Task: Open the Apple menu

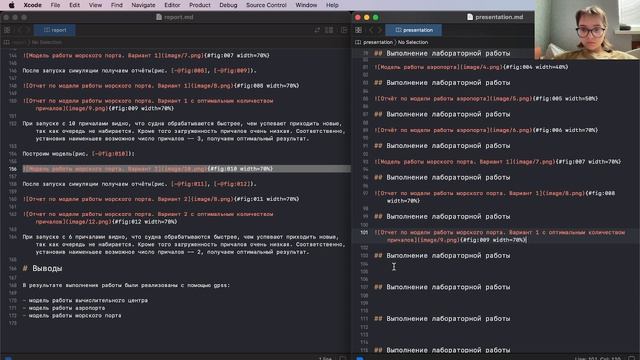Action: [11, 5]
